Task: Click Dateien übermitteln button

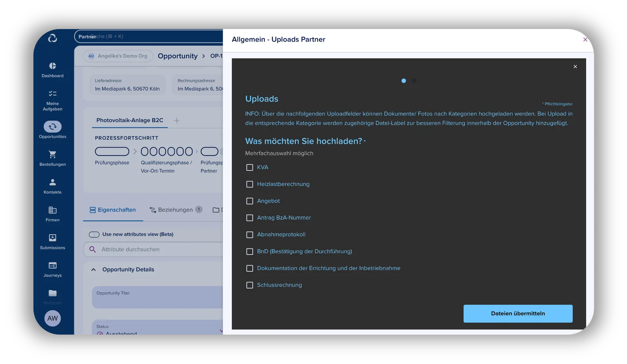Action: pyautogui.click(x=518, y=313)
